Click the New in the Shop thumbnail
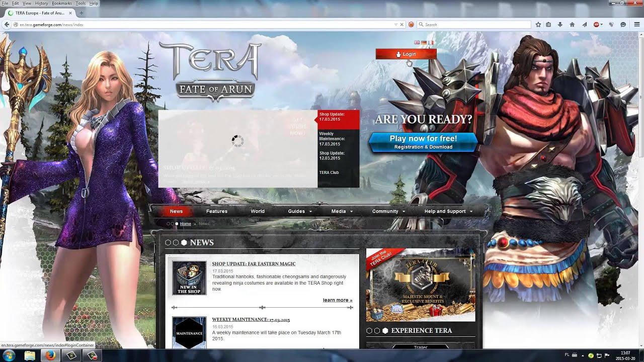644x362 pixels. point(189,278)
